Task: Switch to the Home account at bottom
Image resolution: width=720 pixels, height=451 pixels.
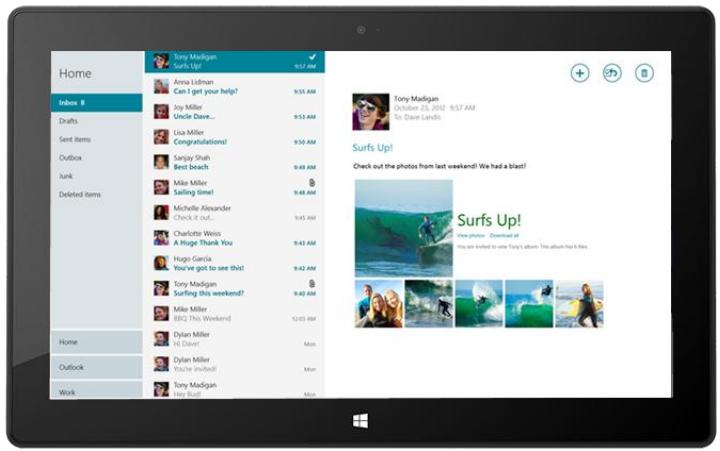Action: pyautogui.click(x=96, y=342)
